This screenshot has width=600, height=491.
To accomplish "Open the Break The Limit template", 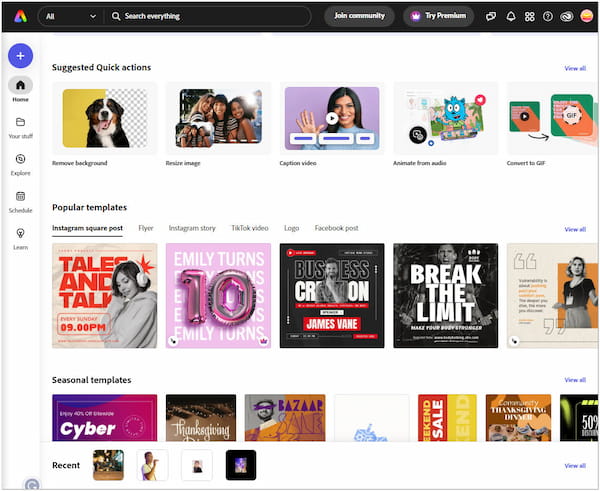I will [x=445, y=295].
